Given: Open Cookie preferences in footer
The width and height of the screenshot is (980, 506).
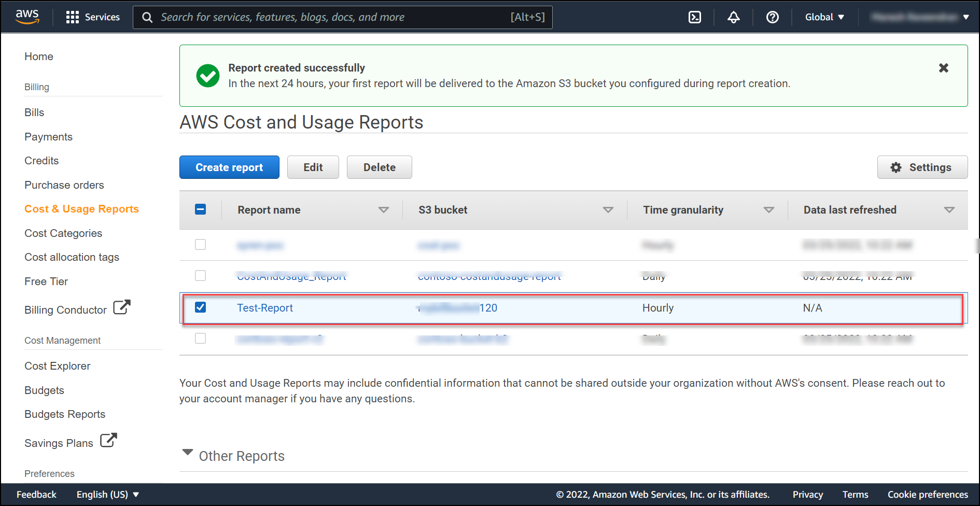Looking at the screenshot, I should point(928,495).
